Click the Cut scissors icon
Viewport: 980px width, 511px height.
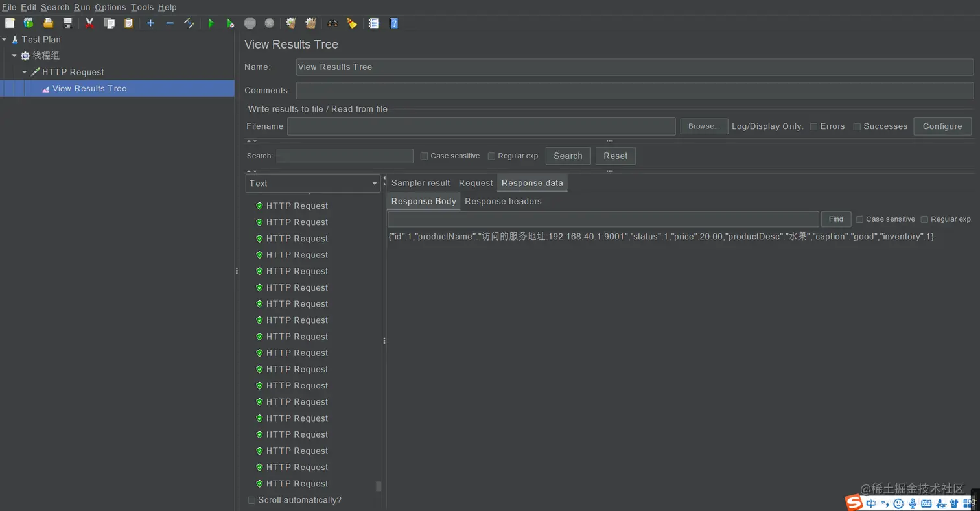pyautogui.click(x=89, y=23)
